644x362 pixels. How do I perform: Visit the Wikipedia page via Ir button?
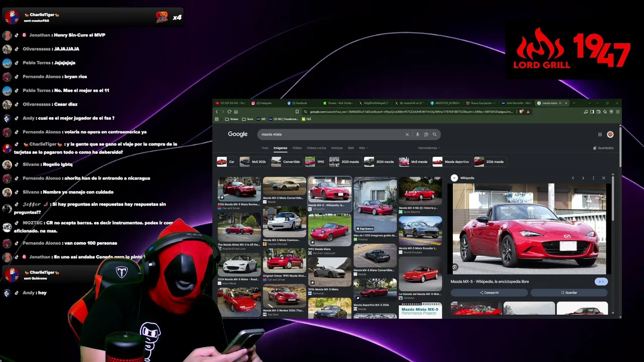(x=601, y=282)
